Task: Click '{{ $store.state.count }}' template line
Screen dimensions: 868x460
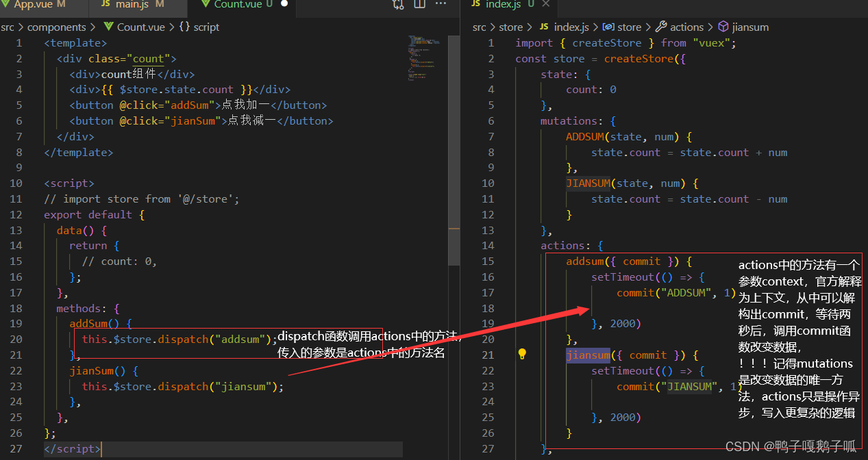Action: tap(179, 89)
